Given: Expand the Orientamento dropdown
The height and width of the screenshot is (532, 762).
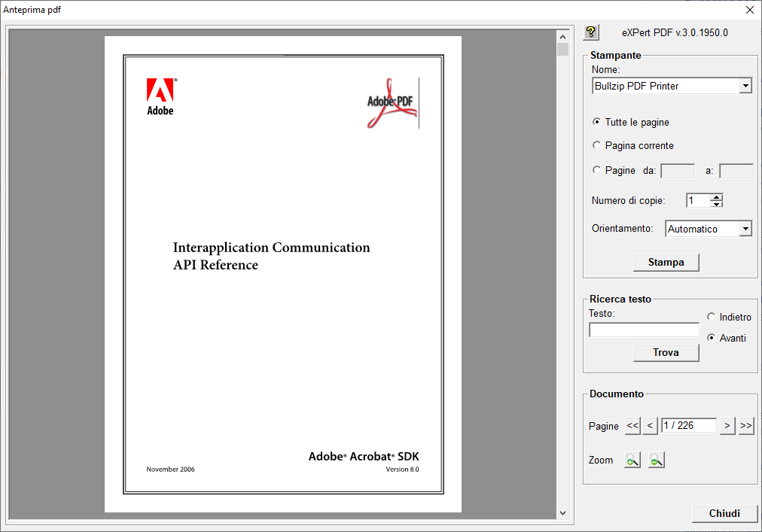Looking at the screenshot, I should (x=745, y=229).
